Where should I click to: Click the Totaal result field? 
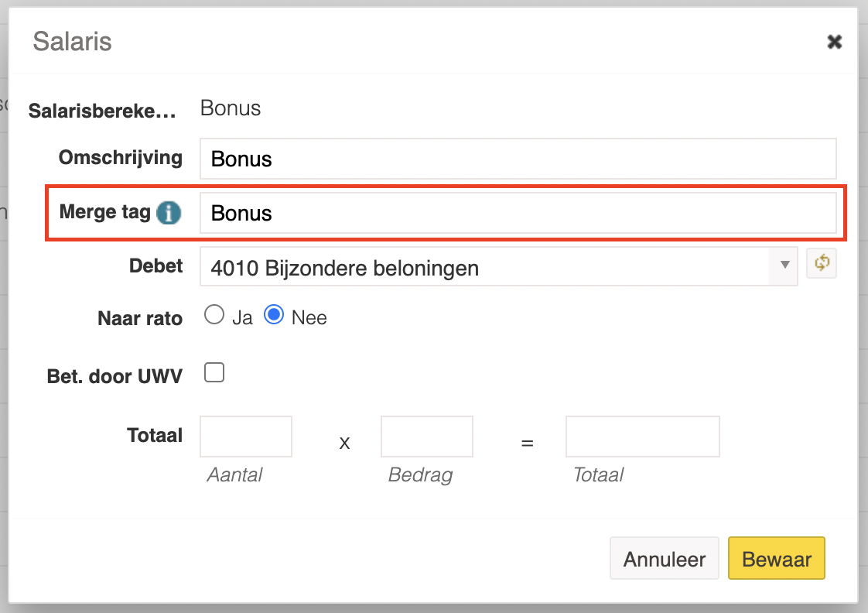(x=643, y=437)
